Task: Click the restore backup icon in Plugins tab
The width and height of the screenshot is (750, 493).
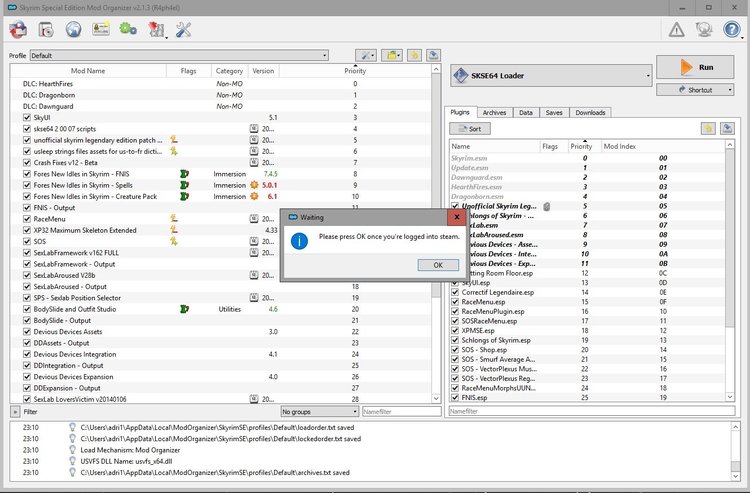Action: [x=708, y=128]
